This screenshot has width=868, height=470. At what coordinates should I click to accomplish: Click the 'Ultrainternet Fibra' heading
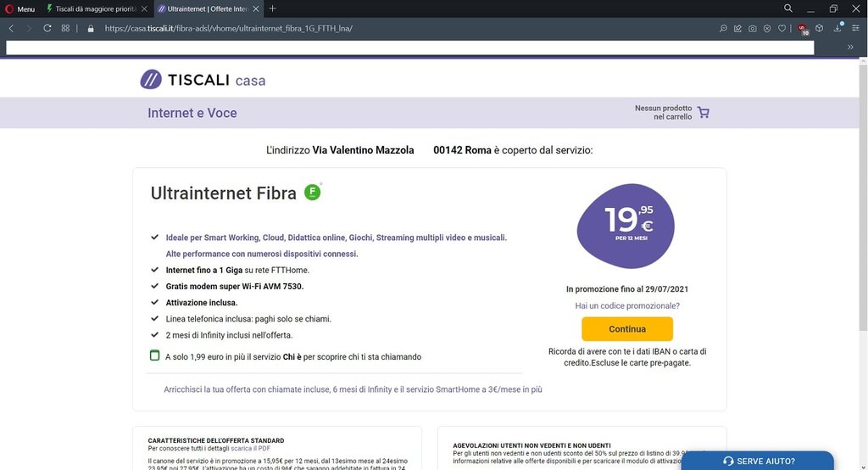click(x=223, y=193)
